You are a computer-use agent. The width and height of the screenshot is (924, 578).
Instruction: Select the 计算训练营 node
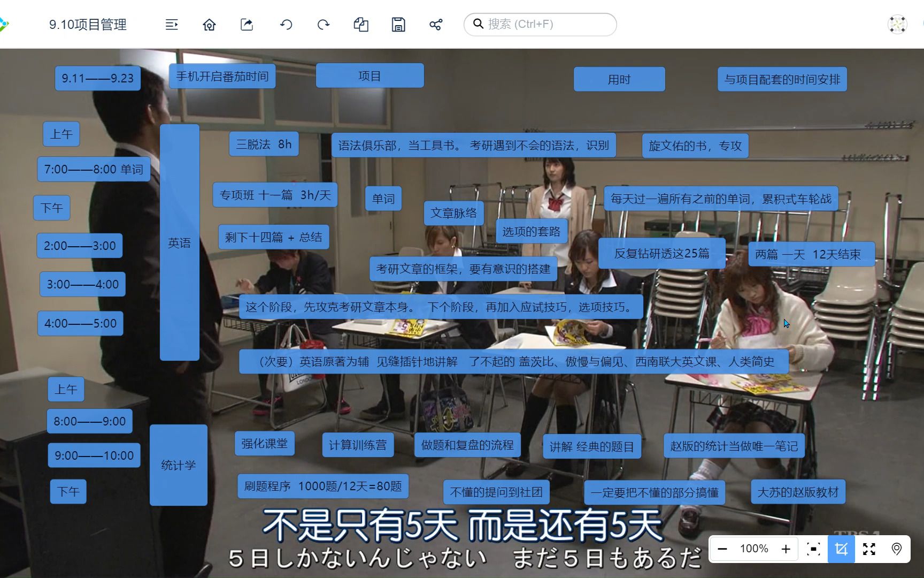coord(358,445)
